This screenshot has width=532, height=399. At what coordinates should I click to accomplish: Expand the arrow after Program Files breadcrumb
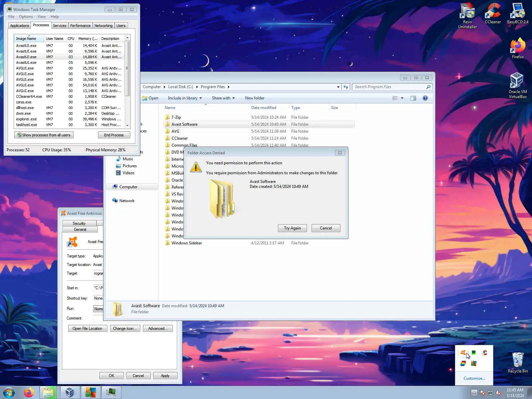228,87
